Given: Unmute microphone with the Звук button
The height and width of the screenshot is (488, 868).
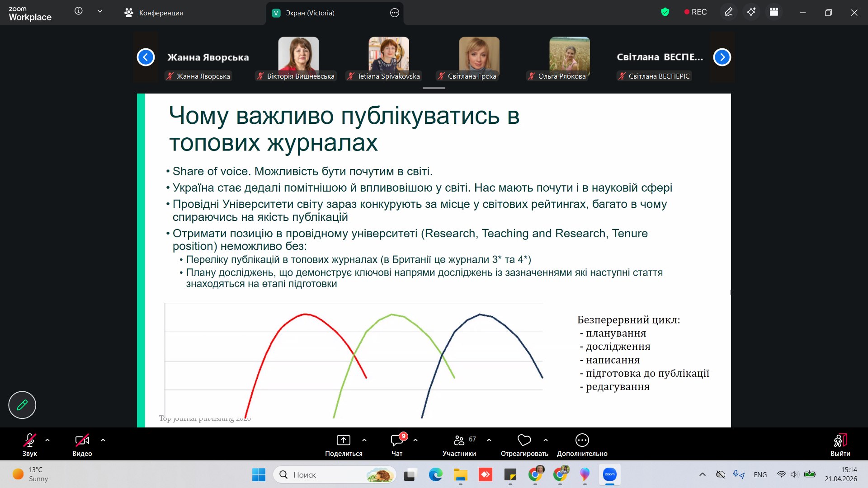Looking at the screenshot, I should pos(30,441).
